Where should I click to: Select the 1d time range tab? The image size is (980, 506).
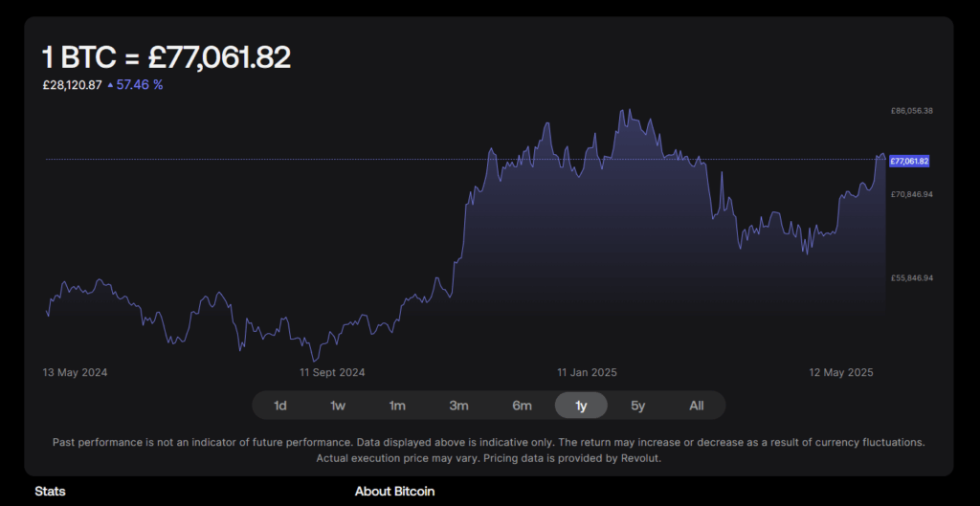[x=280, y=406]
